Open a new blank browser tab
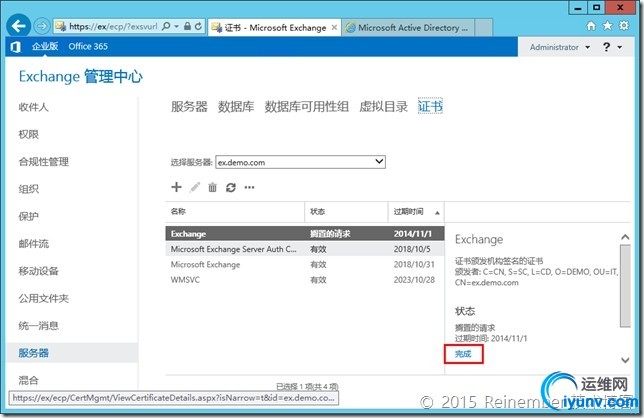This screenshot has height=418, width=644. point(484,28)
